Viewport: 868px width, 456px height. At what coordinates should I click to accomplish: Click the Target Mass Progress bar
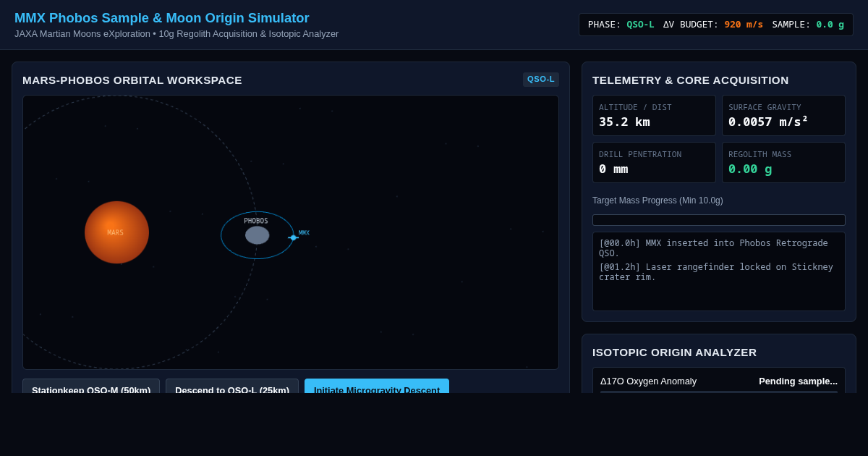[x=719, y=220]
